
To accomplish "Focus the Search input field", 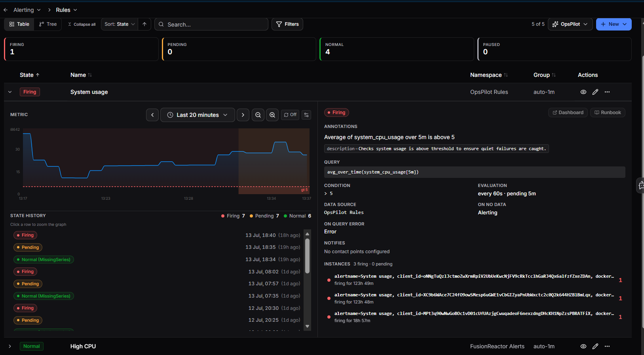I will click(x=211, y=24).
